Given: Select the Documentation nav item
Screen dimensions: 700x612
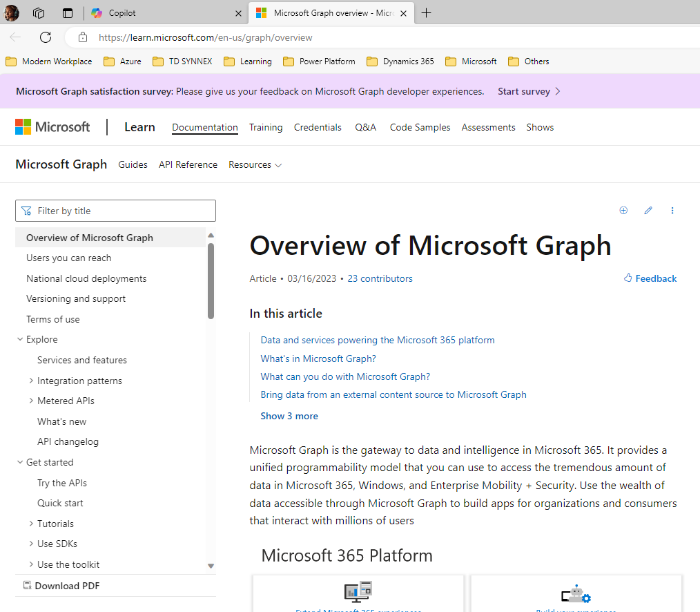Looking at the screenshot, I should tap(205, 127).
